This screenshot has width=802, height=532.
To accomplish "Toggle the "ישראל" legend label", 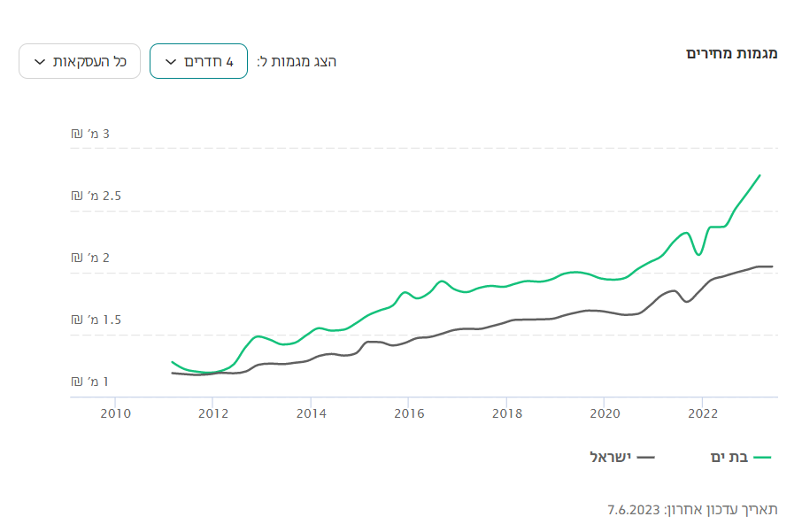I will click(610, 458).
